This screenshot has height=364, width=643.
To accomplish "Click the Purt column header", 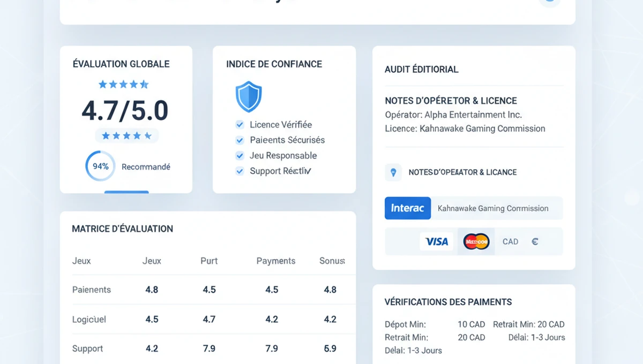I will tap(209, 261).
